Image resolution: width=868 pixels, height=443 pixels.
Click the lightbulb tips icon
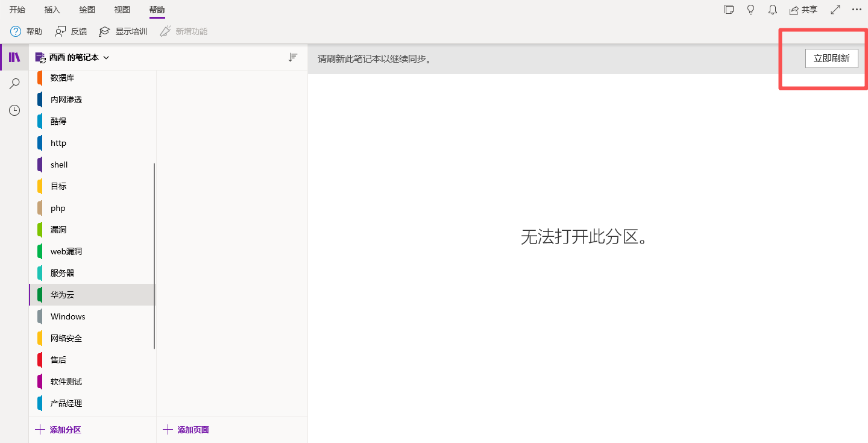coord(751,10)
